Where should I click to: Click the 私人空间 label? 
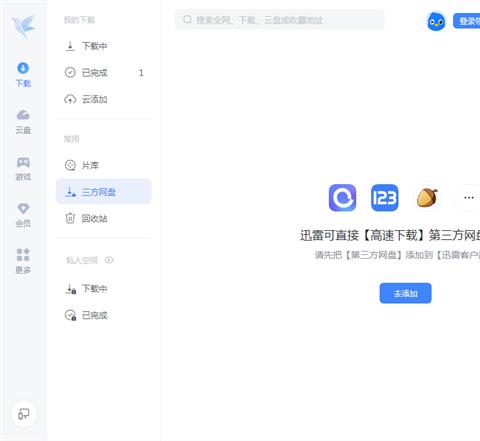[x=82, y=260]
